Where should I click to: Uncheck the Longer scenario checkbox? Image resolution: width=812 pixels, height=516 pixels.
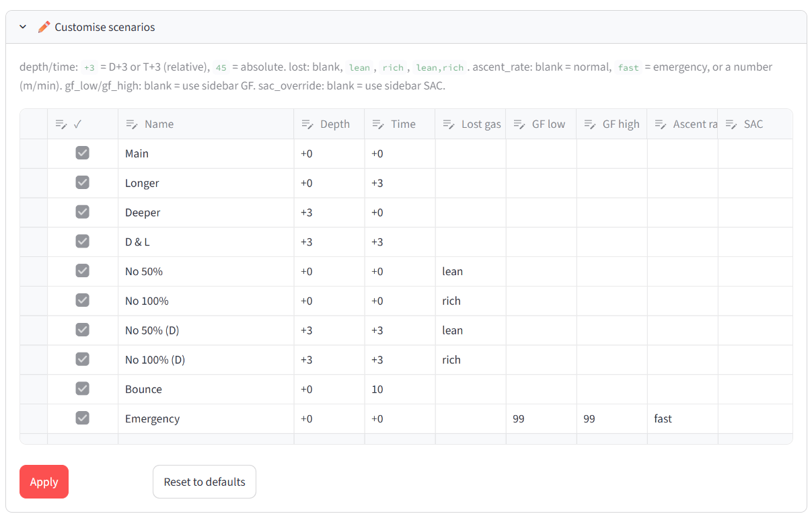[82, 182]
